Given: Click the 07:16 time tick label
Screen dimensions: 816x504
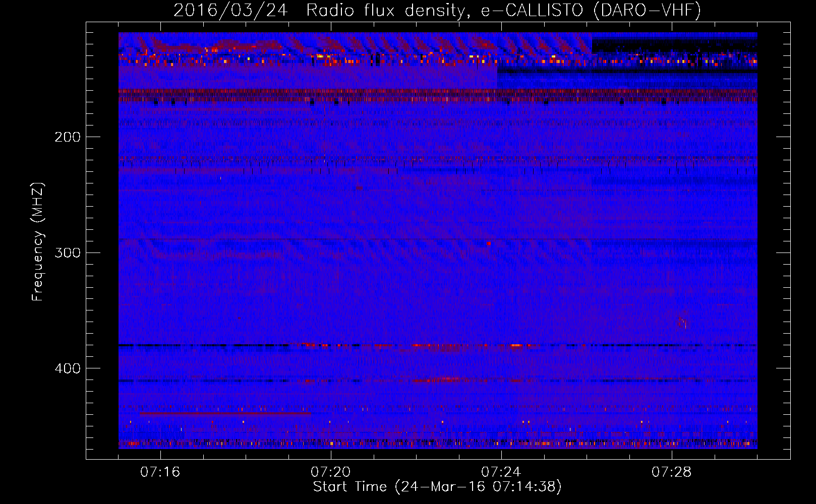Looking at the screenshot, I should coord(160,472).
